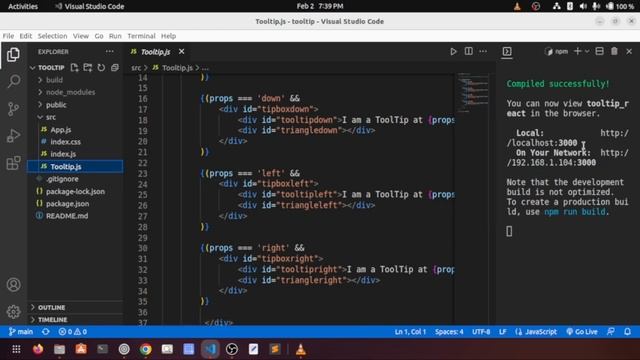Split the terminal panel

pyautogui.click(x=600, y=51)
